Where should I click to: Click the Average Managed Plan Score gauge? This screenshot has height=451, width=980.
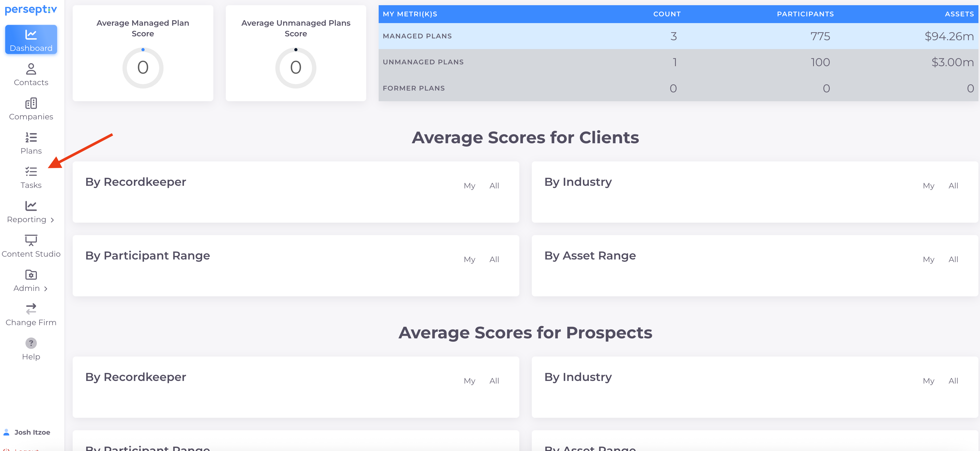[x=143, y=68]
